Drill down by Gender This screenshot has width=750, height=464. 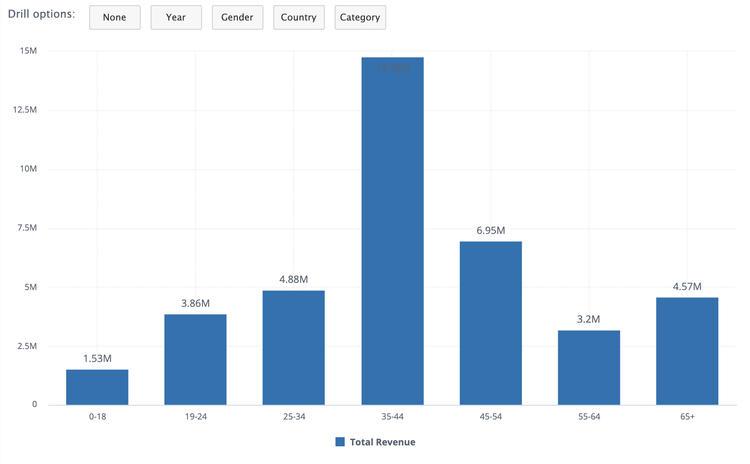[x=237, y=18]
